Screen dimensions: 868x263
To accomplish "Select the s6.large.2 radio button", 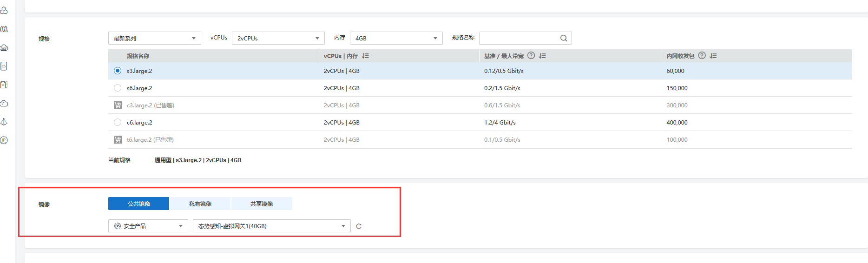I will coord(118,88).
